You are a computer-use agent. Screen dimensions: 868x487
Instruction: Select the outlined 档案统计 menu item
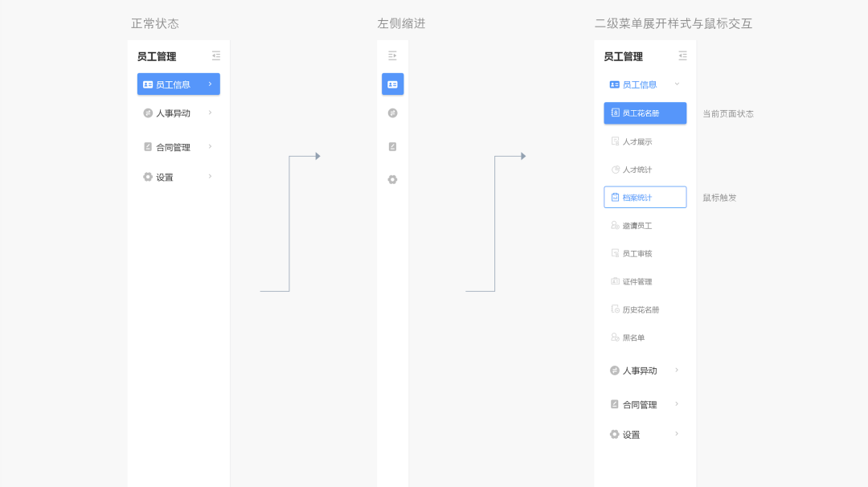645,197
